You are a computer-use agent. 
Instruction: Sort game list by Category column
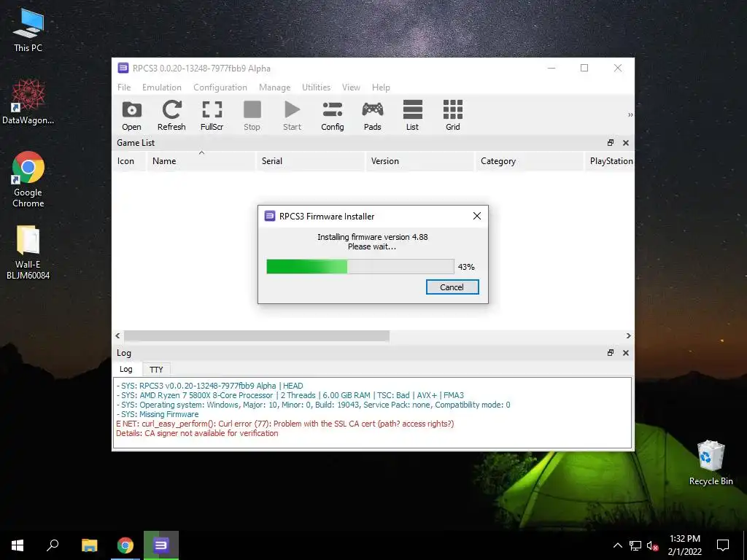(530, 161)
